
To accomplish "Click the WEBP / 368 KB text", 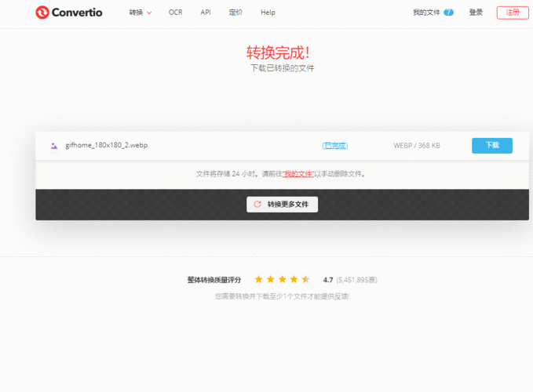I will [x=417, y=146].
